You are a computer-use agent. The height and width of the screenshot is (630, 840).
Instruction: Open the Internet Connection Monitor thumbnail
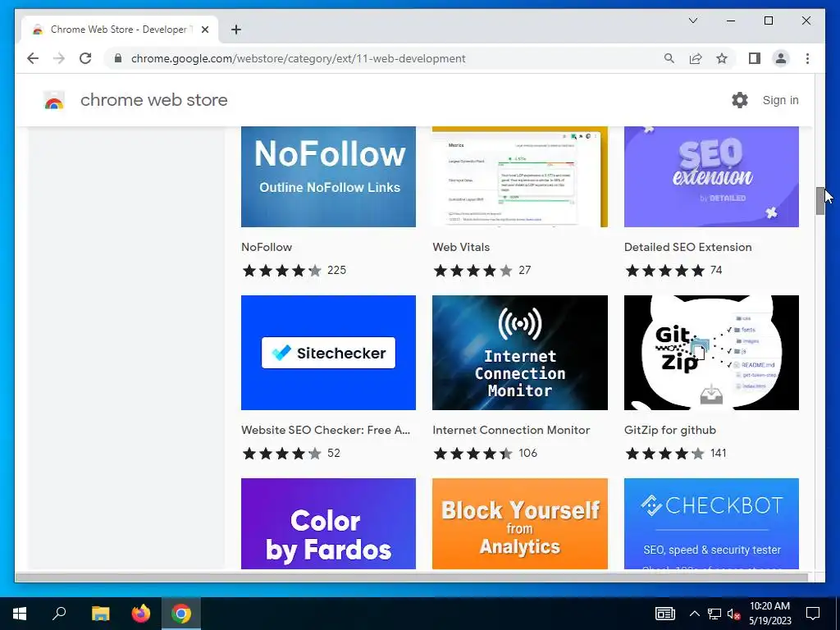(519, 353)
